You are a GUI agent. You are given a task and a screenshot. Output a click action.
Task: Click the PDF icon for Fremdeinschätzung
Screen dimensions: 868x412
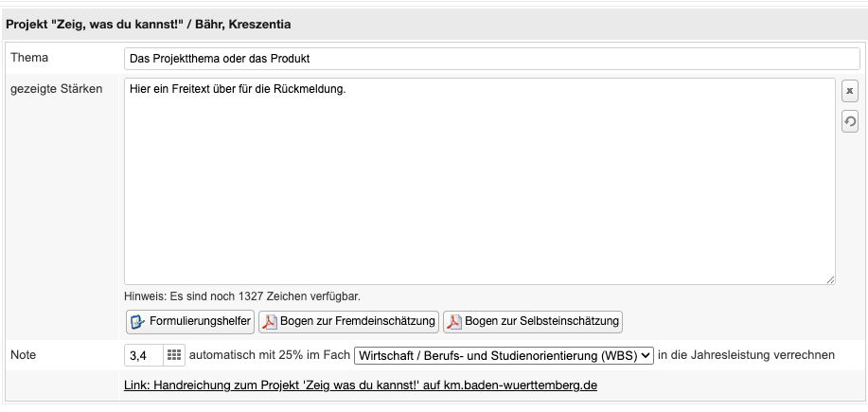coord(270,322)
